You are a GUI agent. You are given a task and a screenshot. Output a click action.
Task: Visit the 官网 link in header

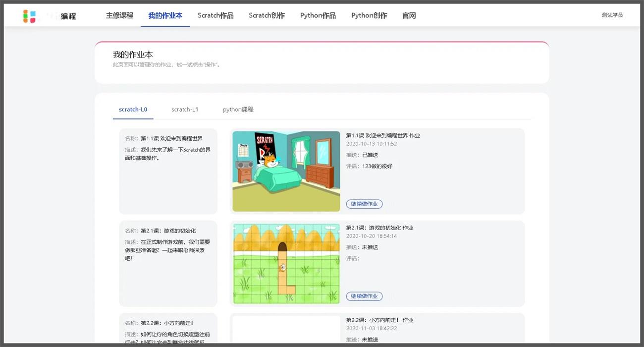409,15
